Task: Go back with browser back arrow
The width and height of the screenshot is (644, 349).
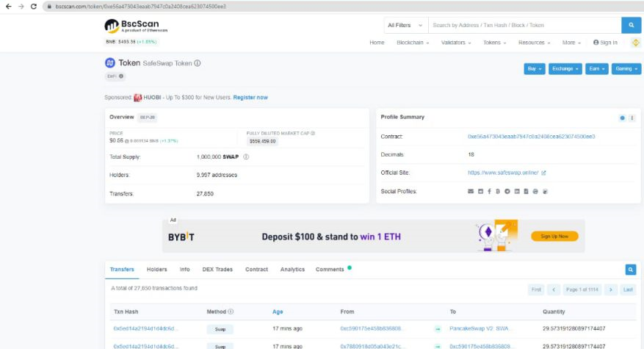Action: point(8,7)
